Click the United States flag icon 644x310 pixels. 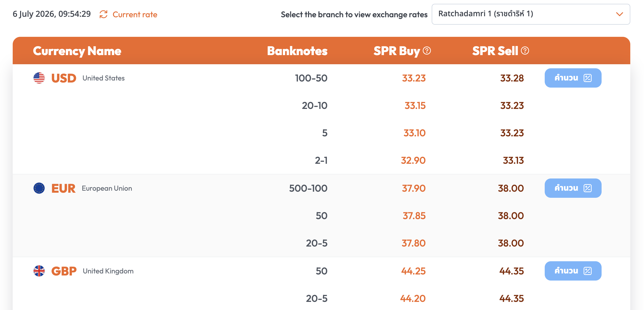tap(39, 78)
